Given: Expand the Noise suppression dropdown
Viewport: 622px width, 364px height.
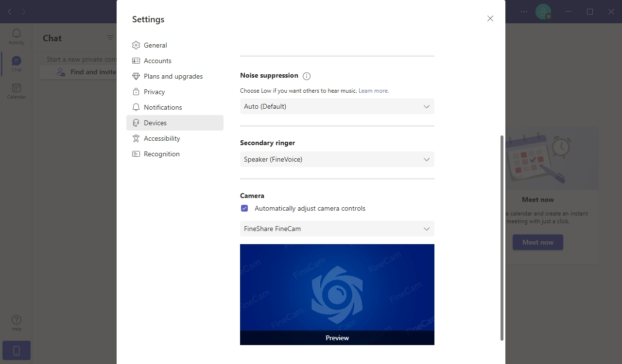Looking at the screenshot, I should click(337, 106).
